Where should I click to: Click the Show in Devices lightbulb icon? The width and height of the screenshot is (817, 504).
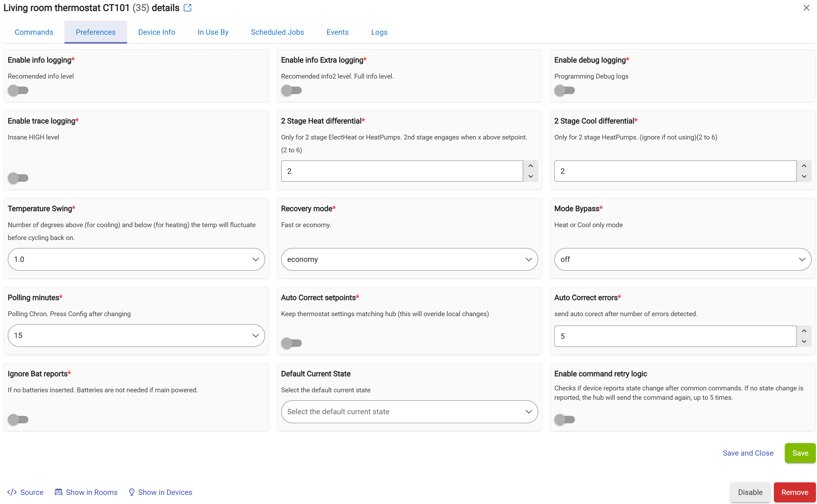131,492
